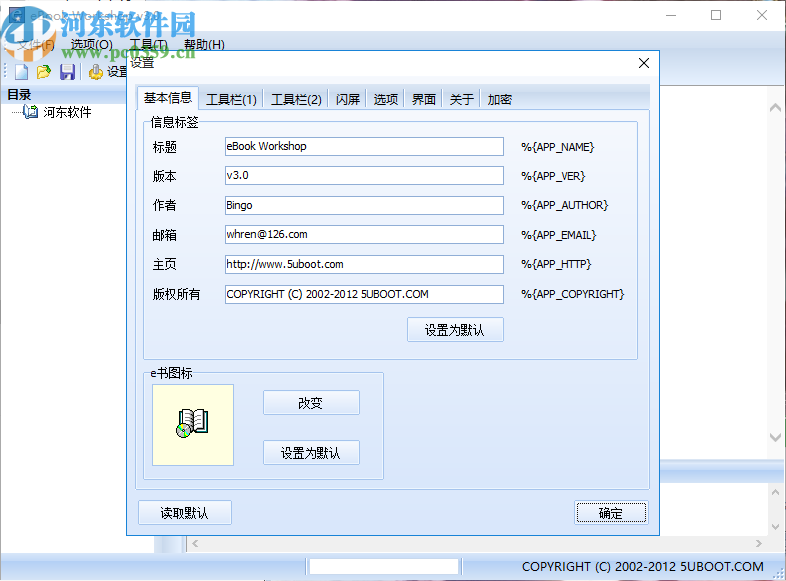Open the 工具(T) menu
Image resolution: width=786 pixels, height=581 pixels.
[148, 45]
